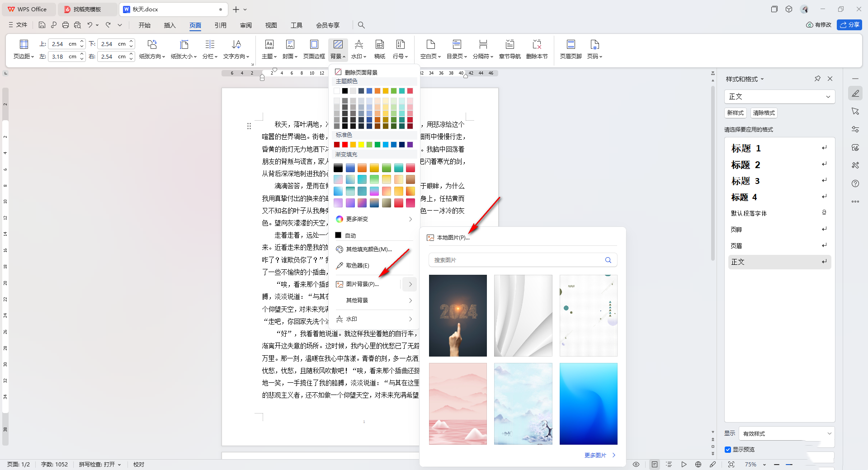The image size is (868, 470).
Task: Switch to web layout view icon
Action: click(x=698, y=464)
